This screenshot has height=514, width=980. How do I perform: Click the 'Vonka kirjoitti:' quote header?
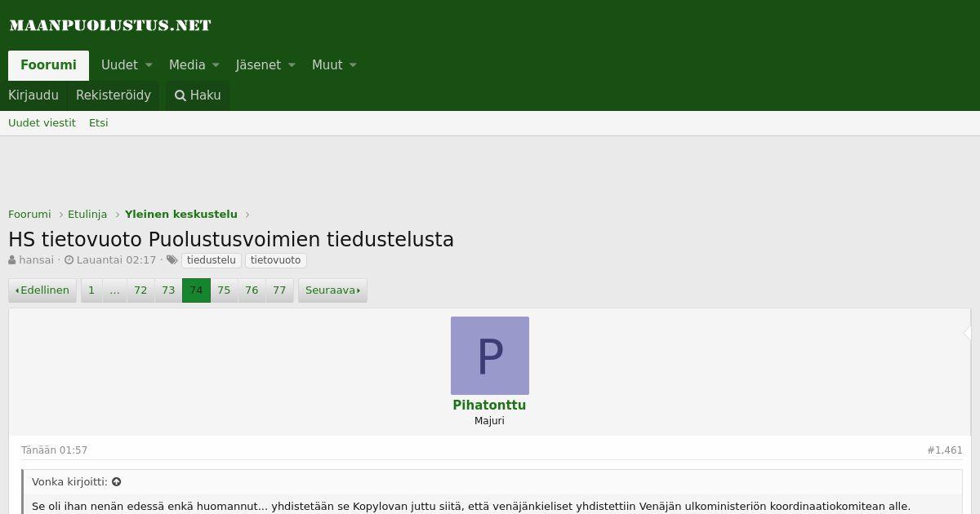[x=69, y=482]
